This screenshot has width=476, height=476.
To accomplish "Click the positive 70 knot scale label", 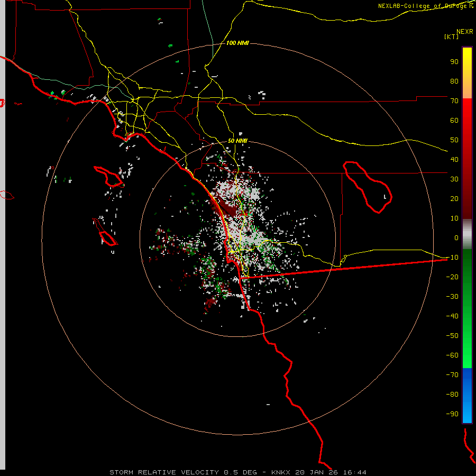I will point(454,101).
